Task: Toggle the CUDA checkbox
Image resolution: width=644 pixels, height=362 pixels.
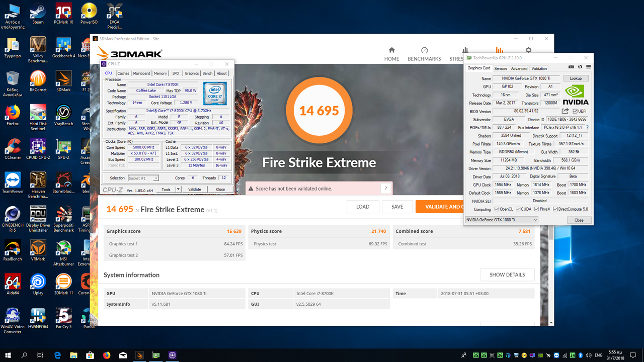Action: pyautogui.click(x=517, y=209)
